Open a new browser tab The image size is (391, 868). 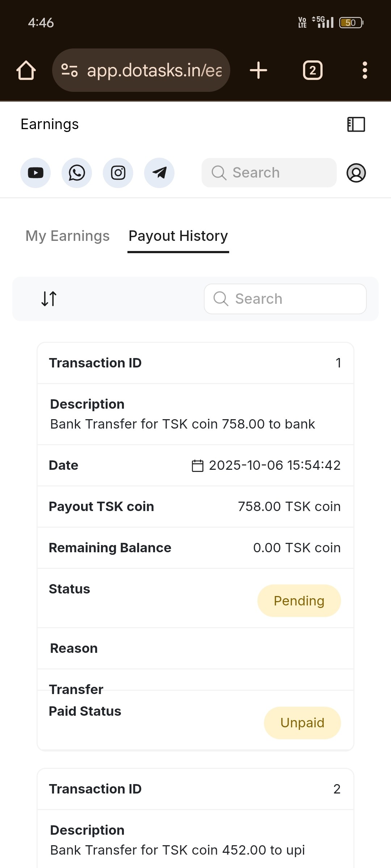(x=258, y=70)
